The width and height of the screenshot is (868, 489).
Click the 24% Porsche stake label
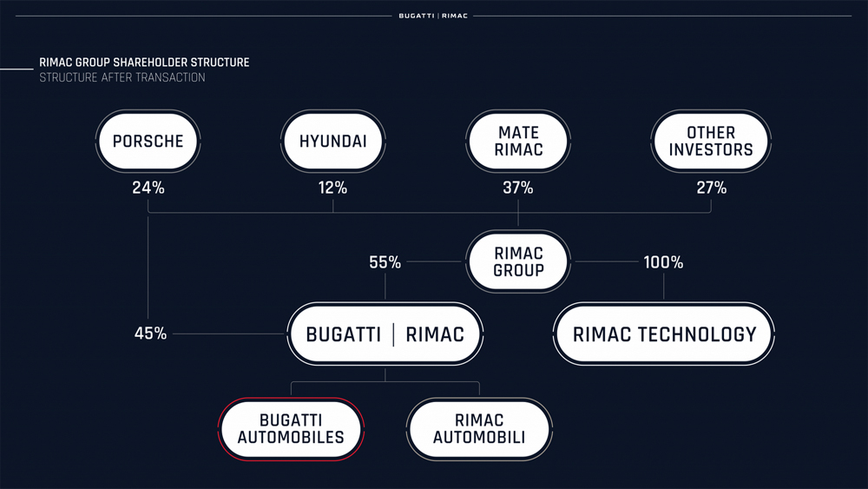[148, 188]
